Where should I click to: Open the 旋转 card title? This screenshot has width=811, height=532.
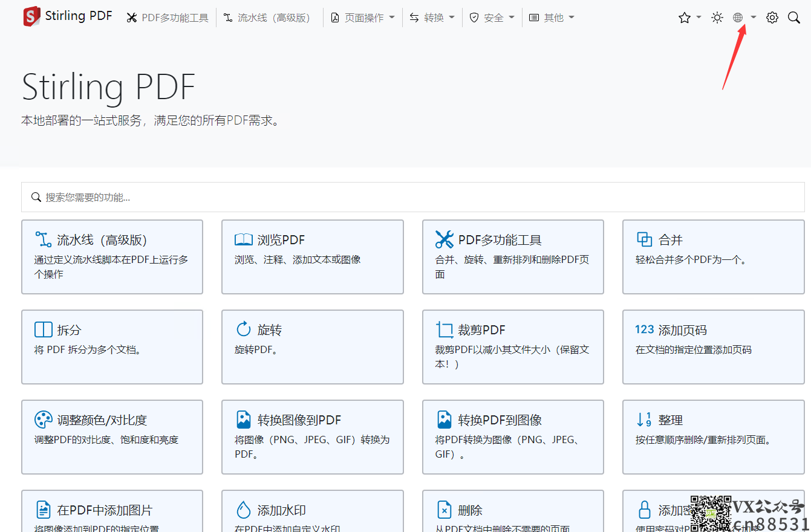270,330
